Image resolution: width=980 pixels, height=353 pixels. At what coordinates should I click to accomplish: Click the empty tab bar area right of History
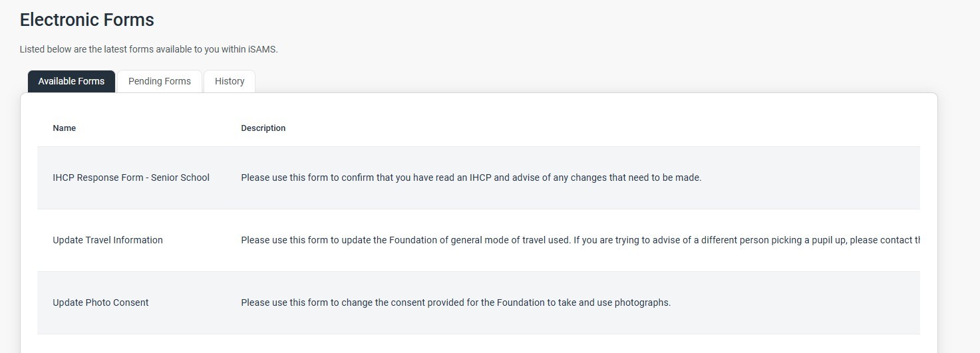532,81
